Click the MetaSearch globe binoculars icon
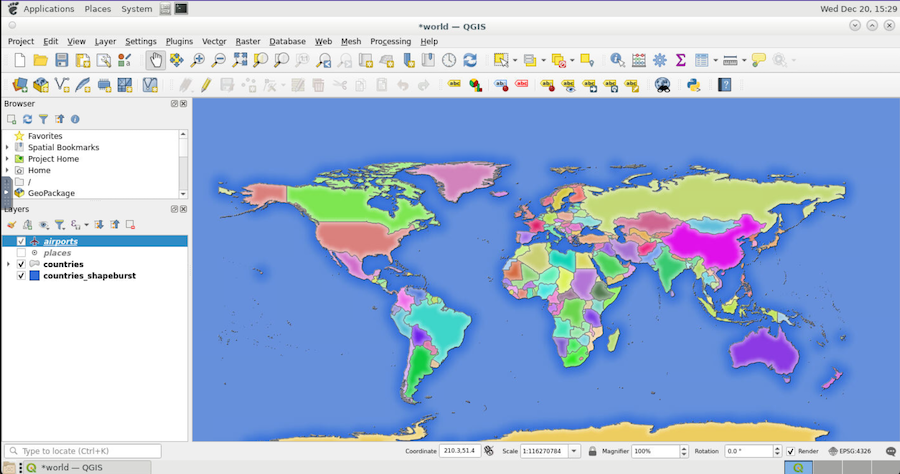This screenshot has width=900, height=474. point(662,85)
